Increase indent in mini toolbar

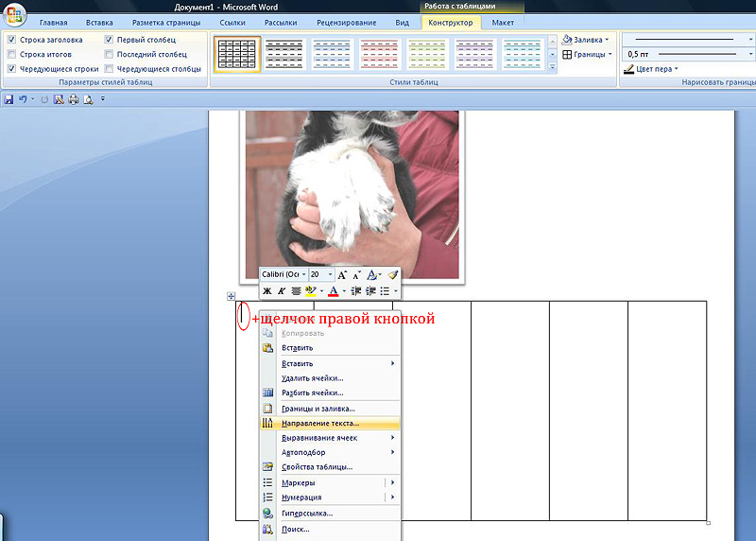tap(370, 291)
